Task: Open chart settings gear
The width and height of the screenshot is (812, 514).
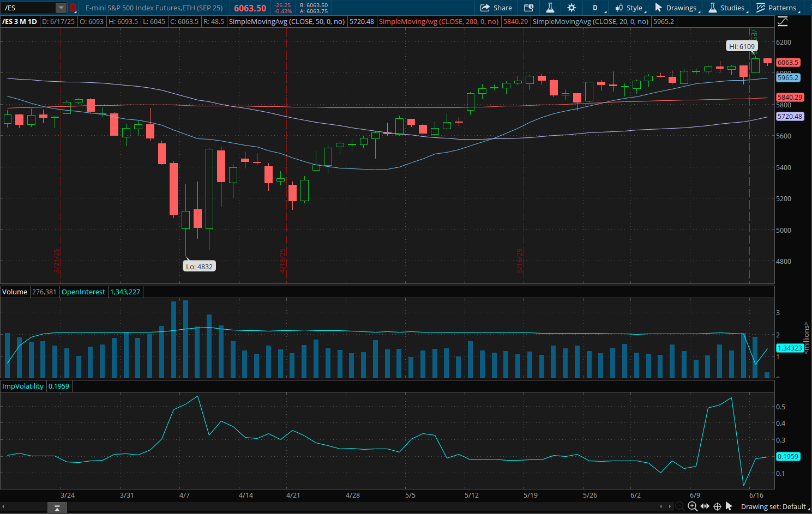Action: pyautogui.click(x=572, y=8)
